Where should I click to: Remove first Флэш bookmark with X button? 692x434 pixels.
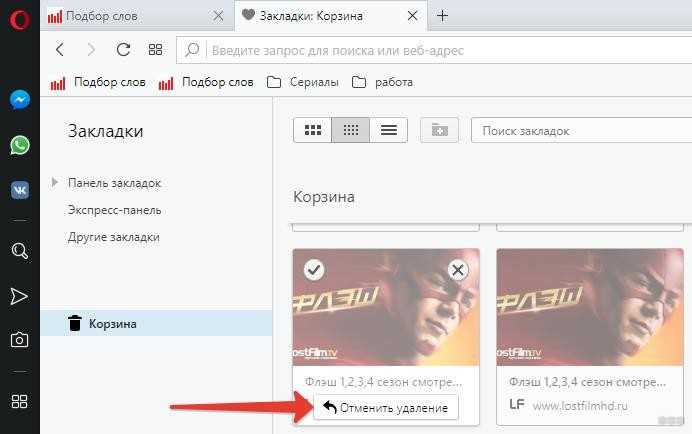tap(458, 270)
